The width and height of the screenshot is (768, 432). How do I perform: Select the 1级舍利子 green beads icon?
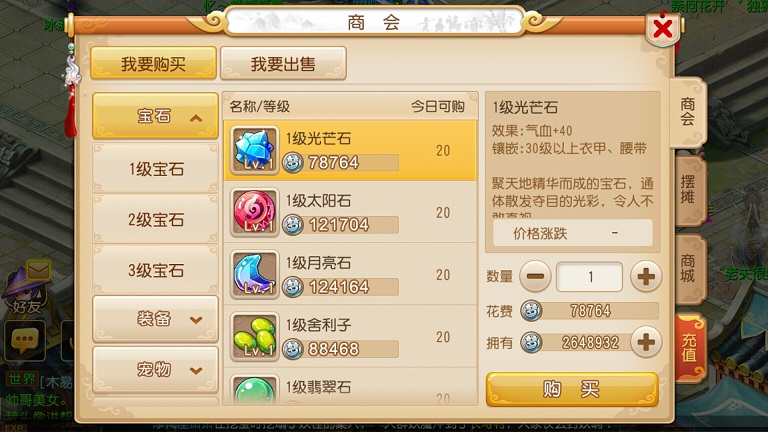254,336
